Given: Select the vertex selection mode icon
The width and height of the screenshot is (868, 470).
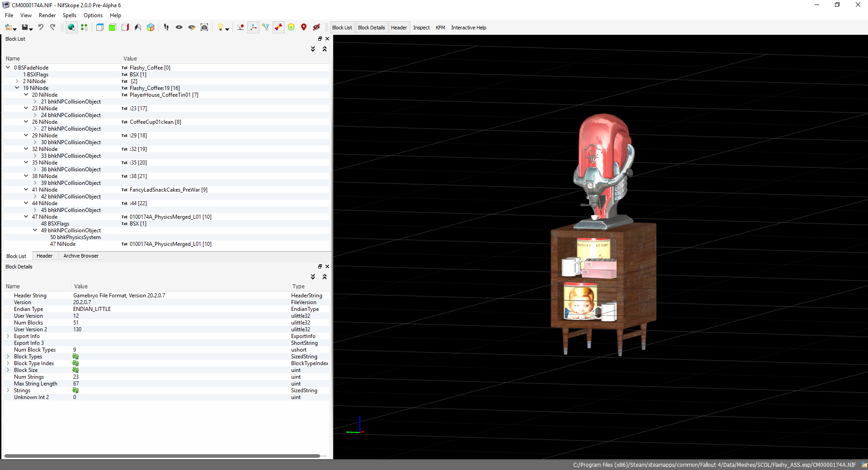Looking at the screenshot, I should click(x=84, y=28).
